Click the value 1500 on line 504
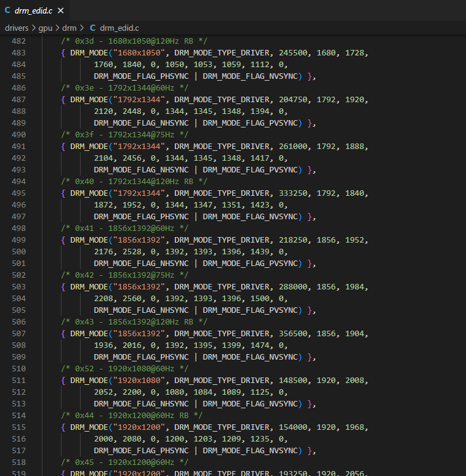 [260, 299]
